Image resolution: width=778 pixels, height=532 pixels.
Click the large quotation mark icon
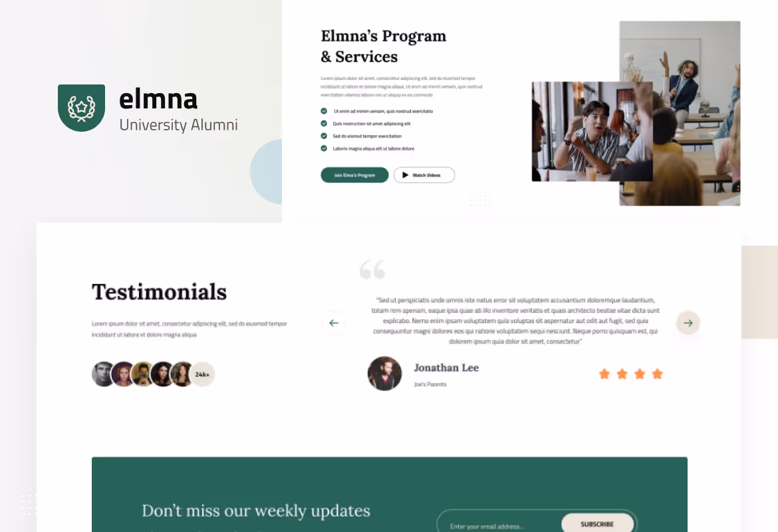click(x=372, y=269)
